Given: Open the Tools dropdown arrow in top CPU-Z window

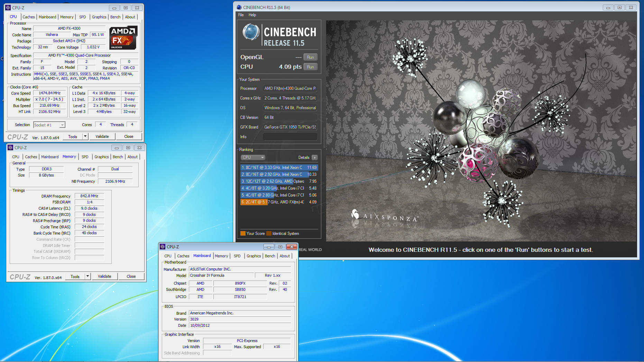Looking at the screenshot, I should 85,136.
